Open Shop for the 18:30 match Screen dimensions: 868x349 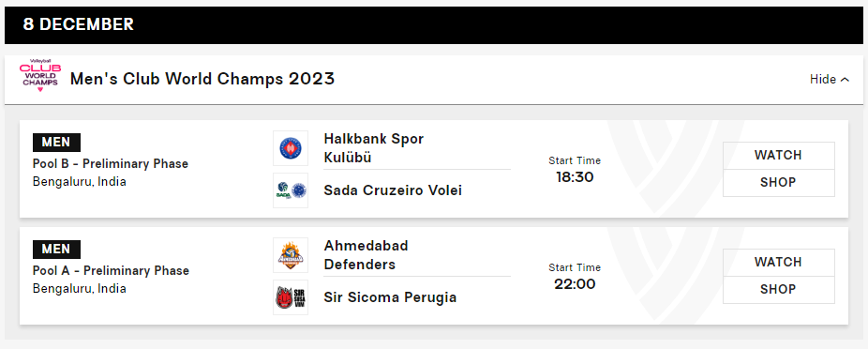778,183
